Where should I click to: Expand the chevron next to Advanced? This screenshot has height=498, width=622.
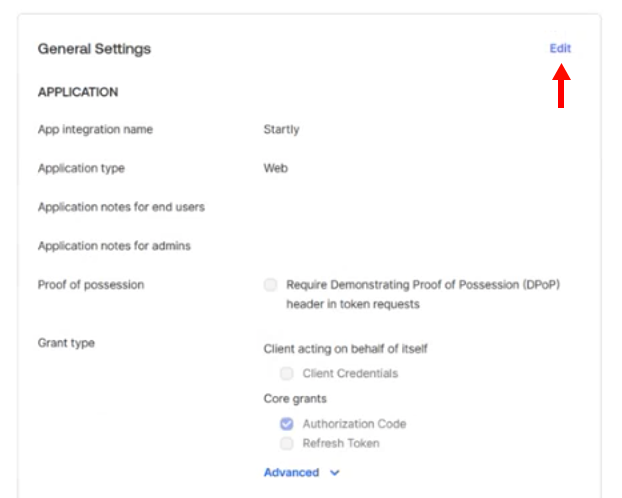tap(335, 473)
